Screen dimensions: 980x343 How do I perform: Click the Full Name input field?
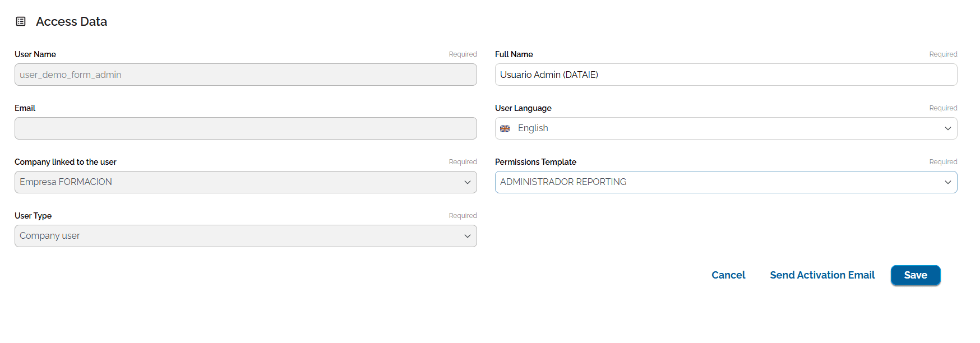(726, 75)
